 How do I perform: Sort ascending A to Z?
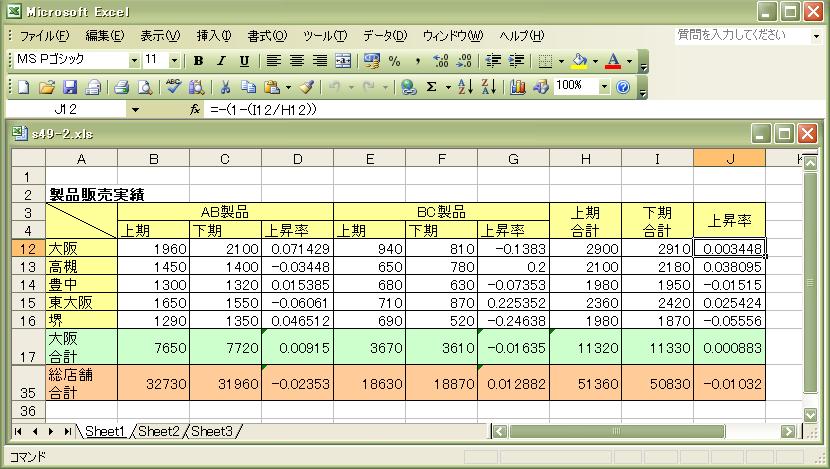466,86
